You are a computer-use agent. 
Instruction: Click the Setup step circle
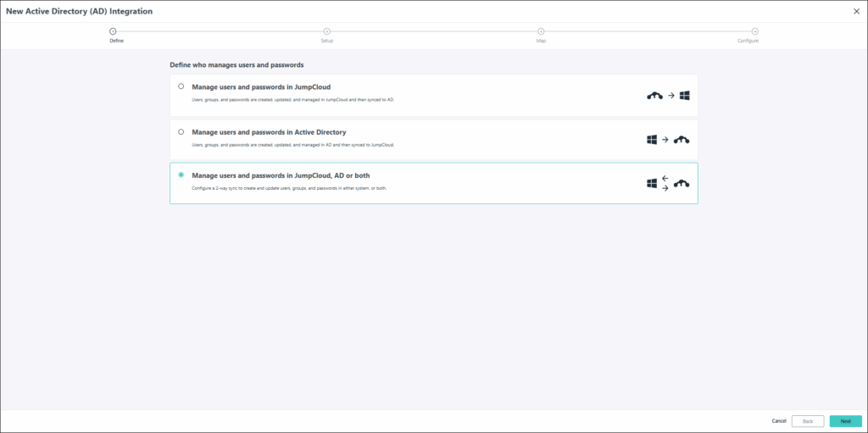327,31
